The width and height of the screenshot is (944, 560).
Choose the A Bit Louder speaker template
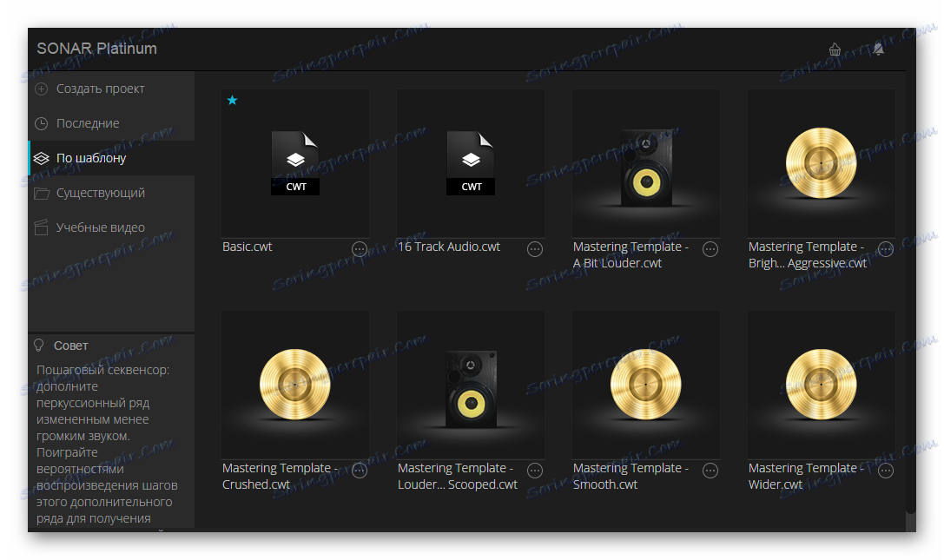[x=646, y=164]
